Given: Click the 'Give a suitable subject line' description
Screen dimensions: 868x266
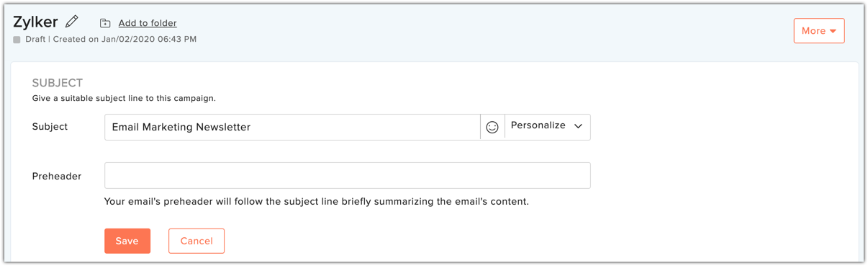Looking at the screenshot, I should 124,98.
